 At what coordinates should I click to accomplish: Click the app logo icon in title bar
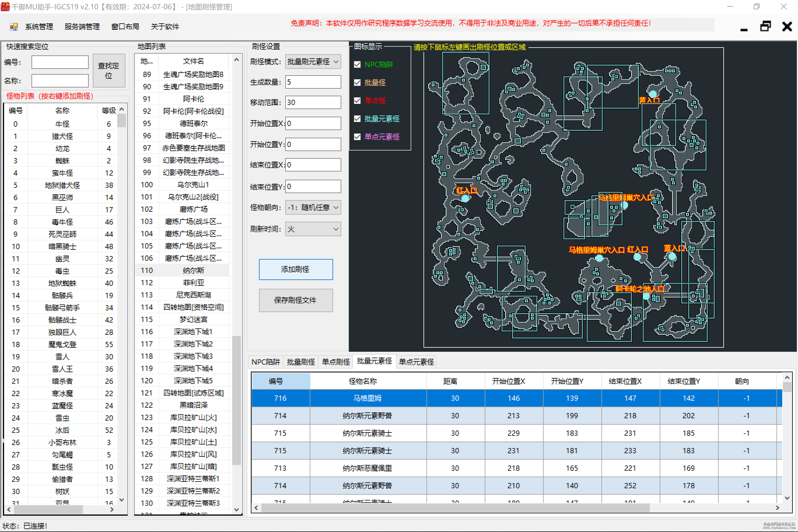[5, 6]
